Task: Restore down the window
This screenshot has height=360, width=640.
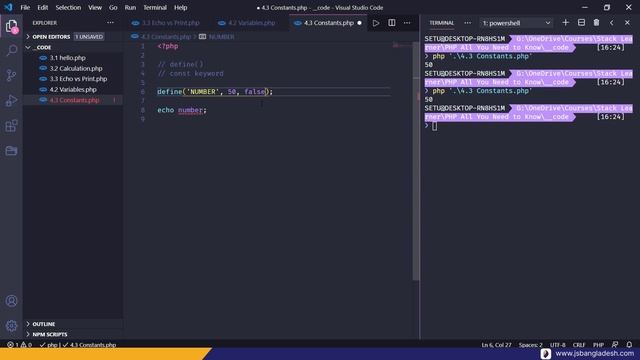Action: pos(607,7)
